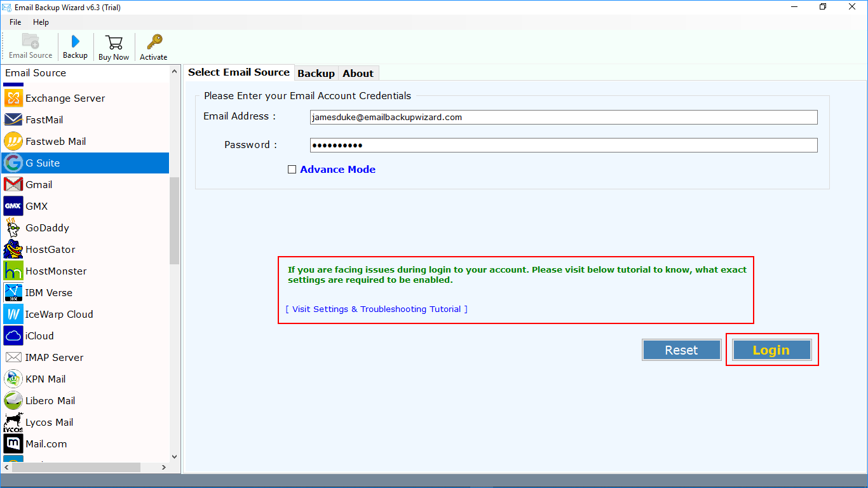Select the iCloud icon
868x488 pixels.
tap(13, 335)
